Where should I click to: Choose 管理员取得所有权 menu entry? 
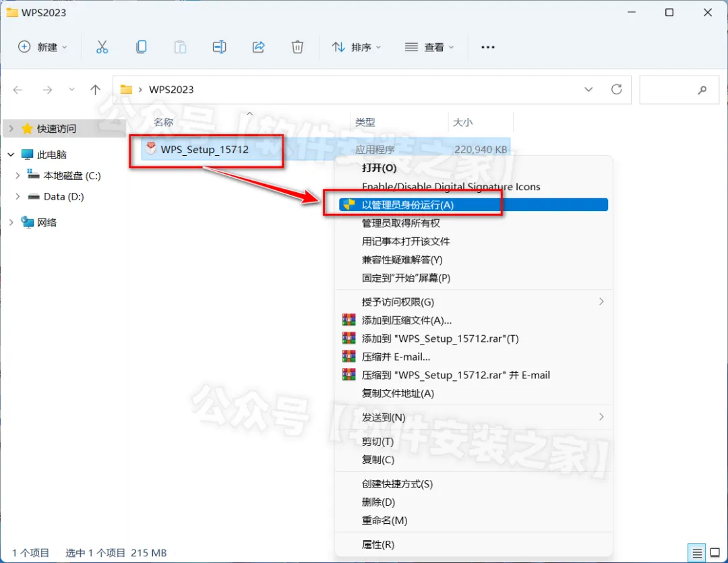coord(474,223)
